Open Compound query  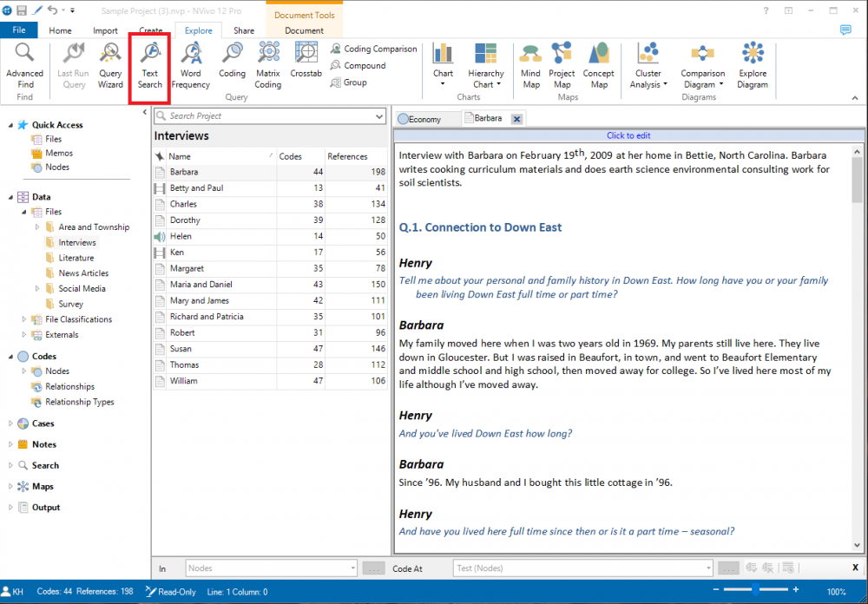tap(358, 65)
